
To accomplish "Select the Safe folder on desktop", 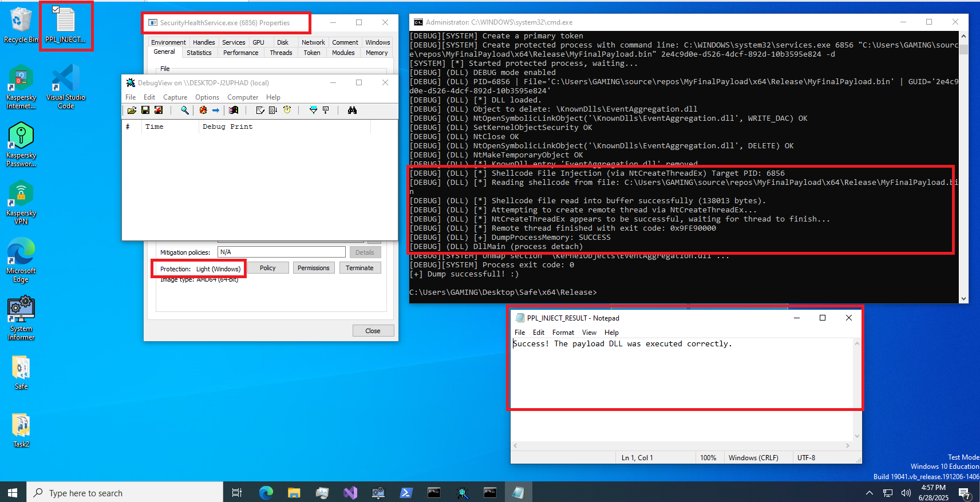I will pyautogui.click(x=21, y=373).
